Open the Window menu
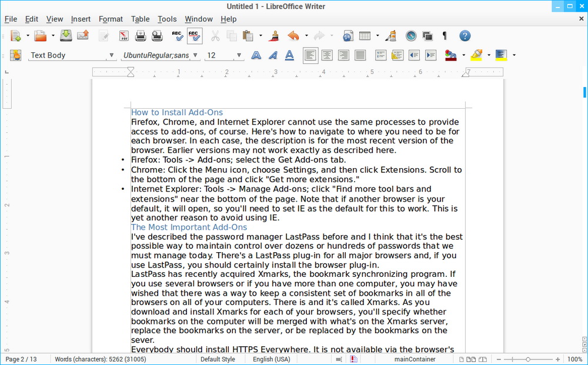588x365 pixels. [x=198, y=19]
